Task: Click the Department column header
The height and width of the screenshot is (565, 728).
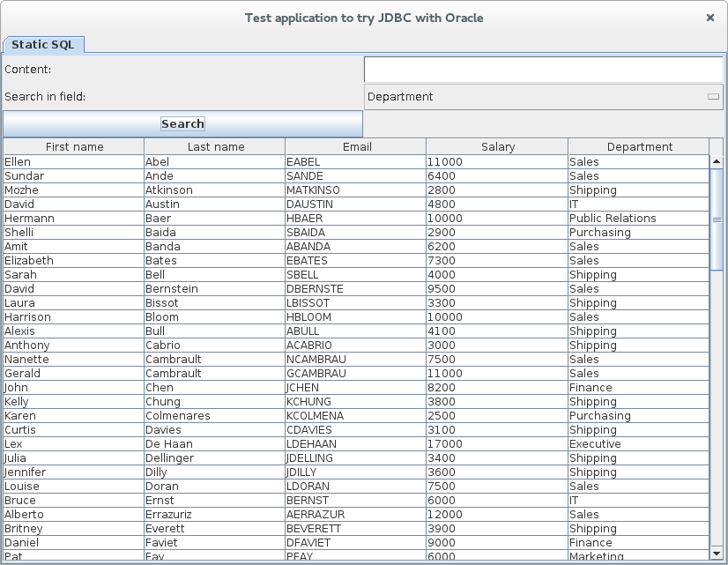Action: (x=639, y=147)
